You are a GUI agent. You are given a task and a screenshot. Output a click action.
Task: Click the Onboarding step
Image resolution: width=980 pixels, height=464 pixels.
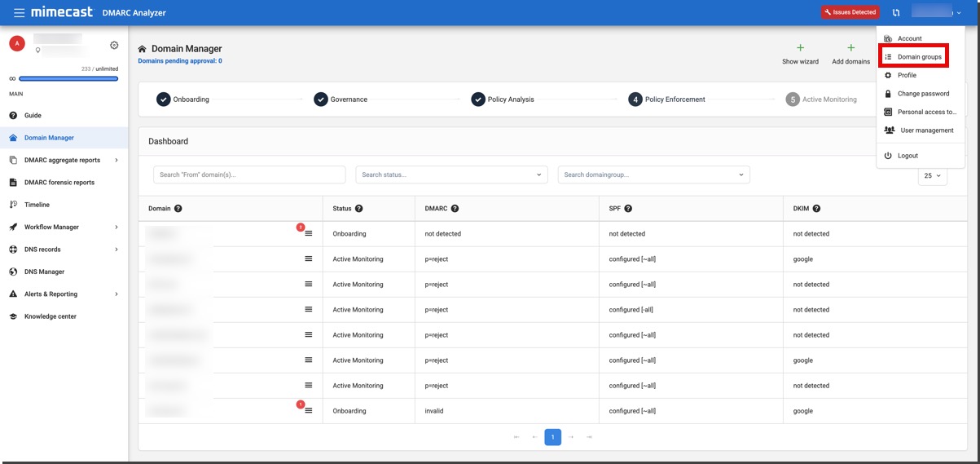click(182, 99)
